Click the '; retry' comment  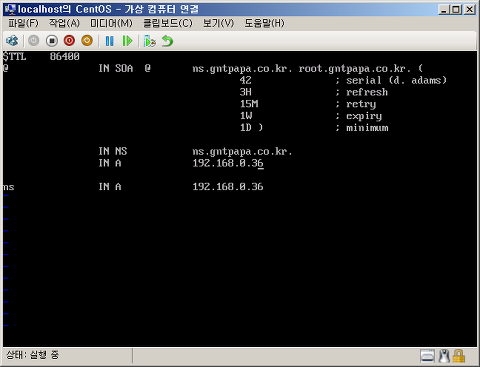(x=356, y=104)
